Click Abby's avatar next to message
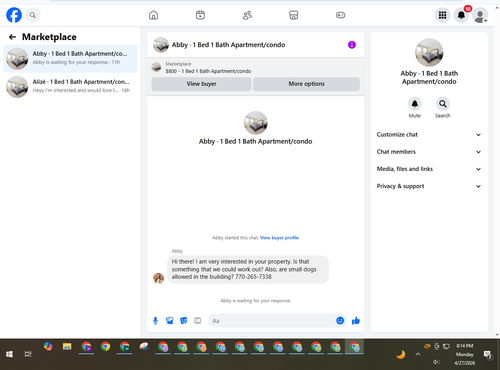Viewport: 500px width, 370px height. [158, 278]
